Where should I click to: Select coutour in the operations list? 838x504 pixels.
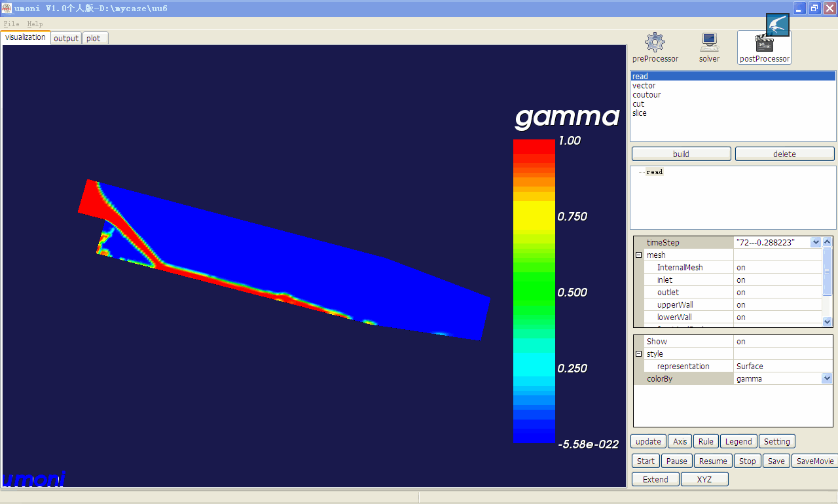pyautogui.click(x=646, y=95)
